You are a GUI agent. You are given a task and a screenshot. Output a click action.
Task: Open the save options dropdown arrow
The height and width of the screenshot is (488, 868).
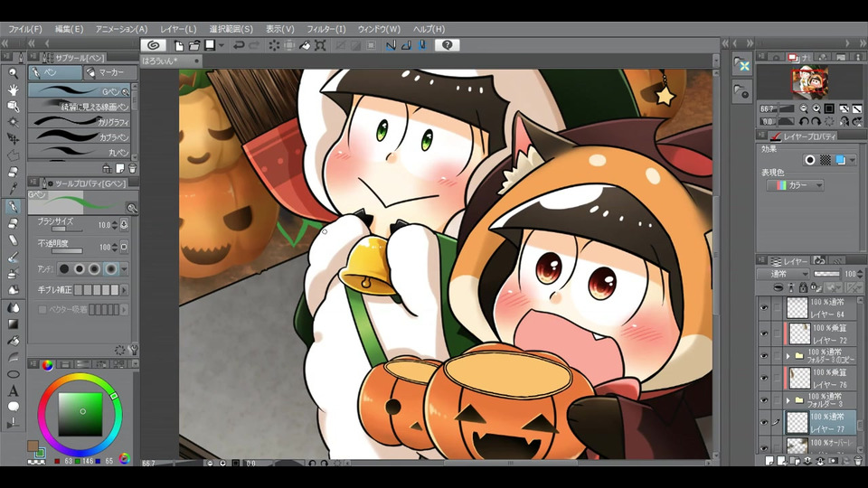(x=222, y=45)
